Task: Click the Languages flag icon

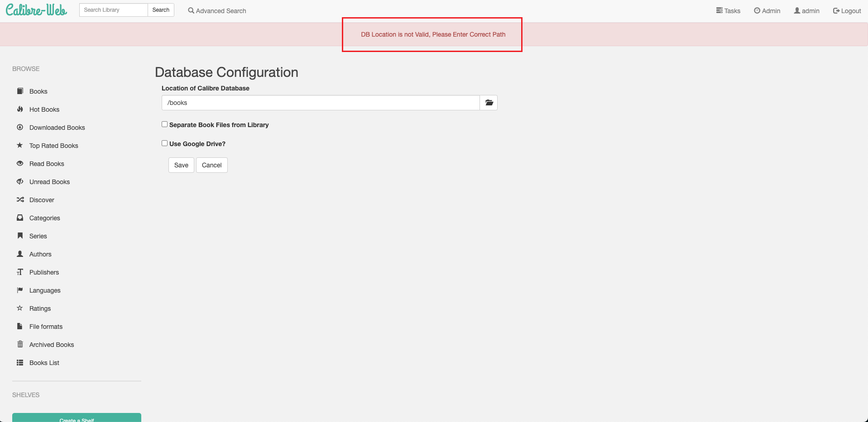Action: (x=20, y=290)
